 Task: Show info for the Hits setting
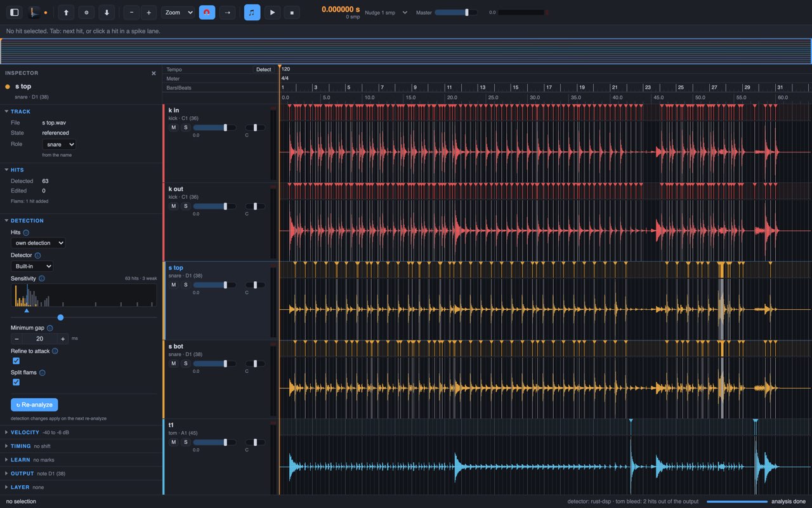coord(26,232)
